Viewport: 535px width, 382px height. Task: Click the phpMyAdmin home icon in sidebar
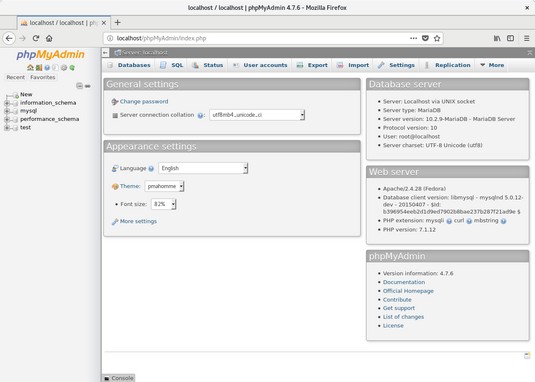[x=30, y=68]
